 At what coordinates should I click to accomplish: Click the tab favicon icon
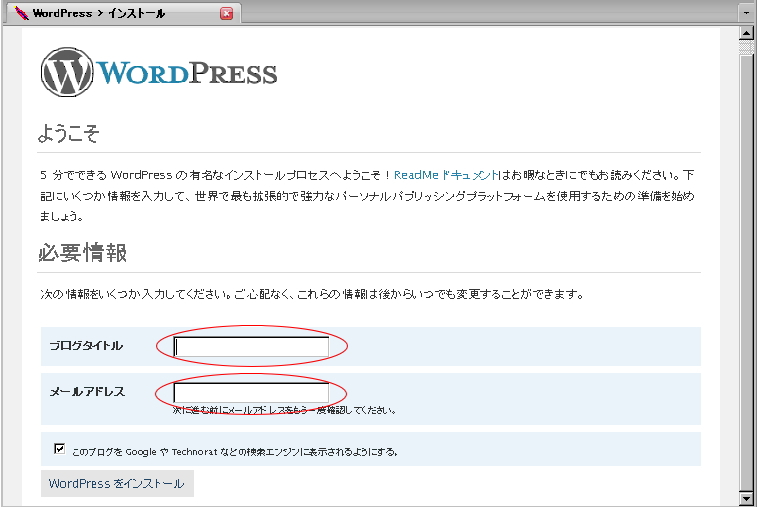(21, 13)
